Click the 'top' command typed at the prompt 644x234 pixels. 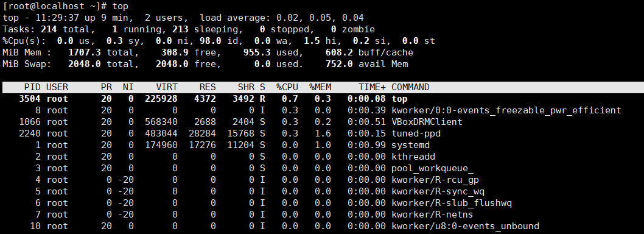click(x=121, y=6)
